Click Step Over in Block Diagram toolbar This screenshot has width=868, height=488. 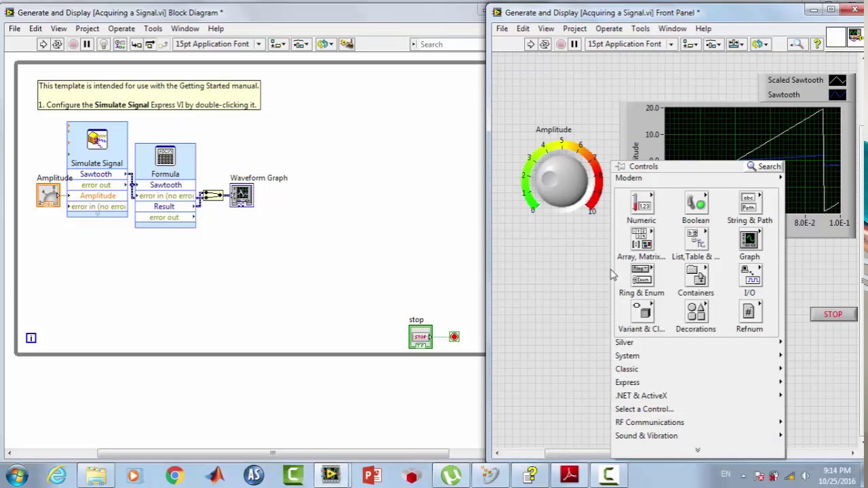tap(150, 44)
